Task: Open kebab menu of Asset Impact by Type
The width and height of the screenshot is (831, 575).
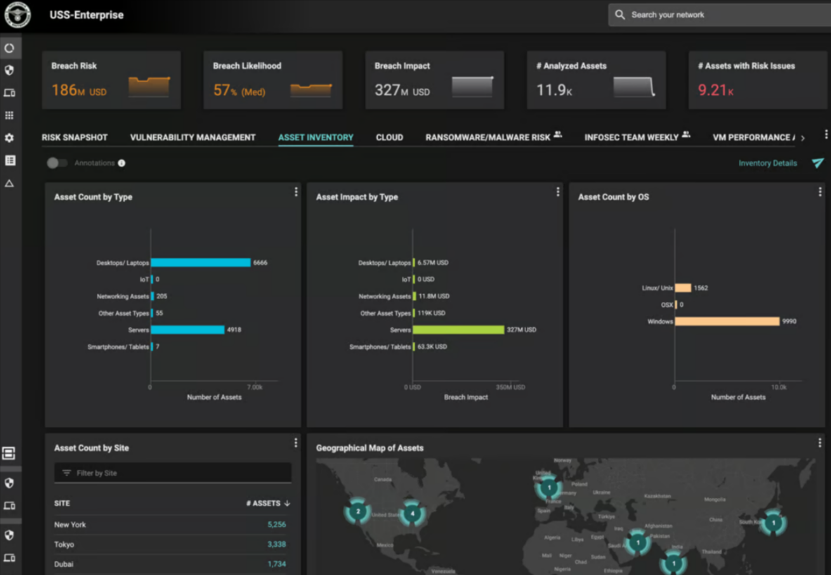Action: pyautogui.click(x=558, y=192)
